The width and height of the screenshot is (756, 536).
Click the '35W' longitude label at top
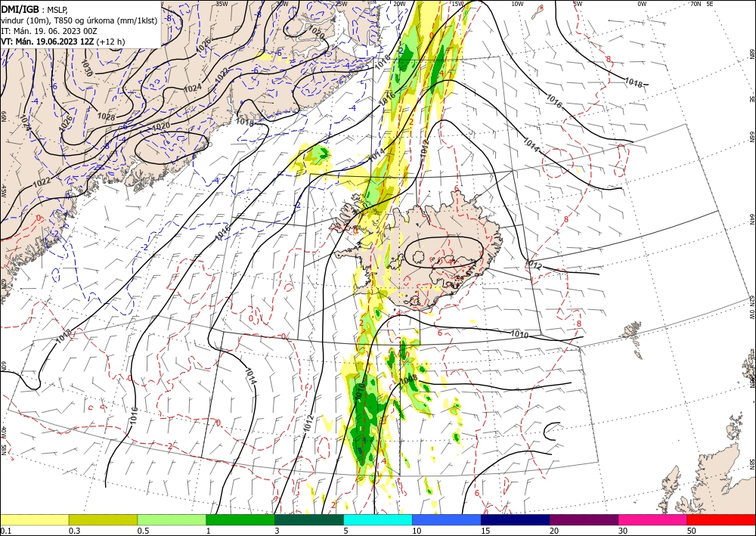(x=222, y=4)
